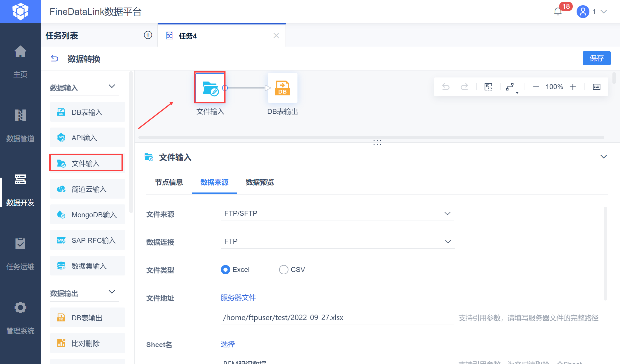Add a new task with plus icon

click(148, 35)
